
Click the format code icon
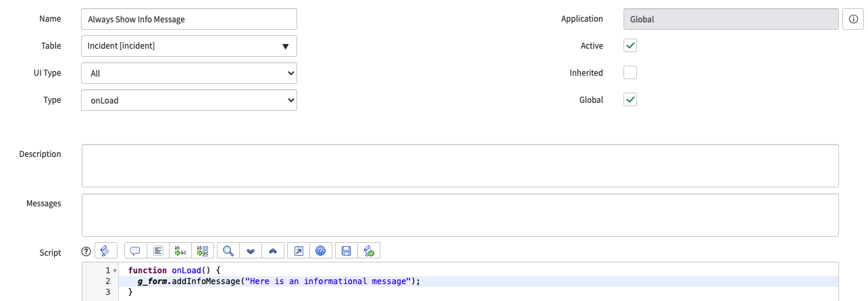coord(158,251)
